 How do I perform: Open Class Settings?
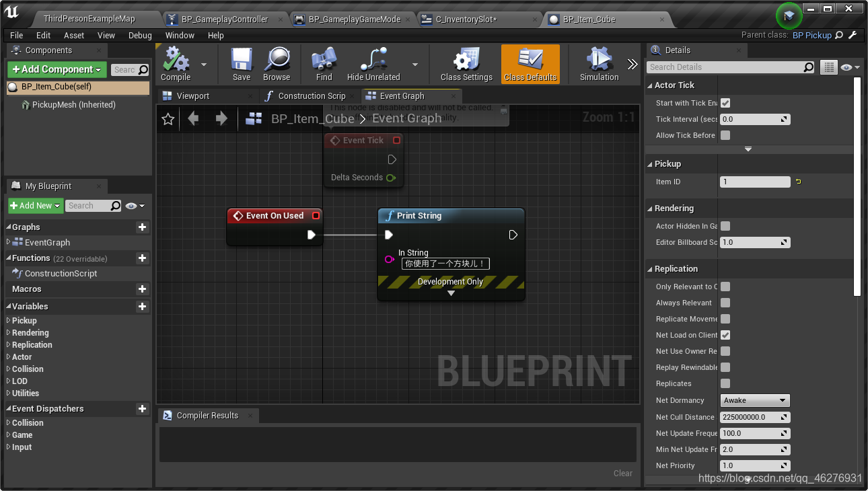466,65
